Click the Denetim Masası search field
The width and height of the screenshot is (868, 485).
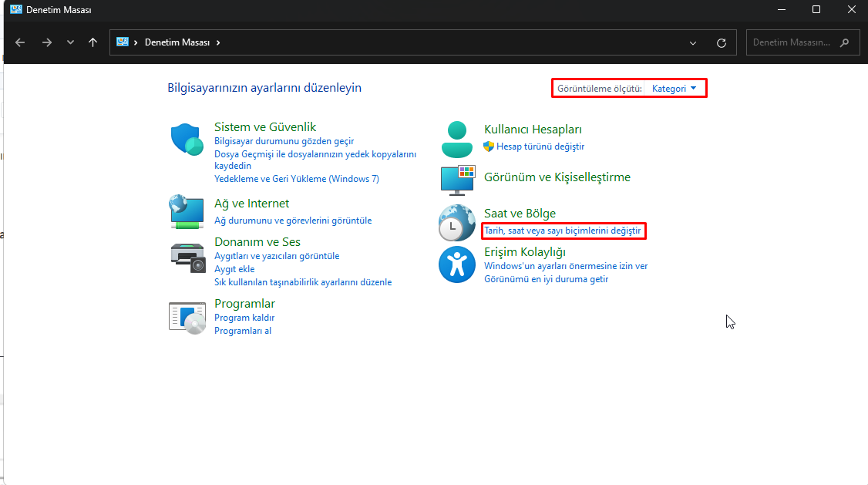click(792, 43)
